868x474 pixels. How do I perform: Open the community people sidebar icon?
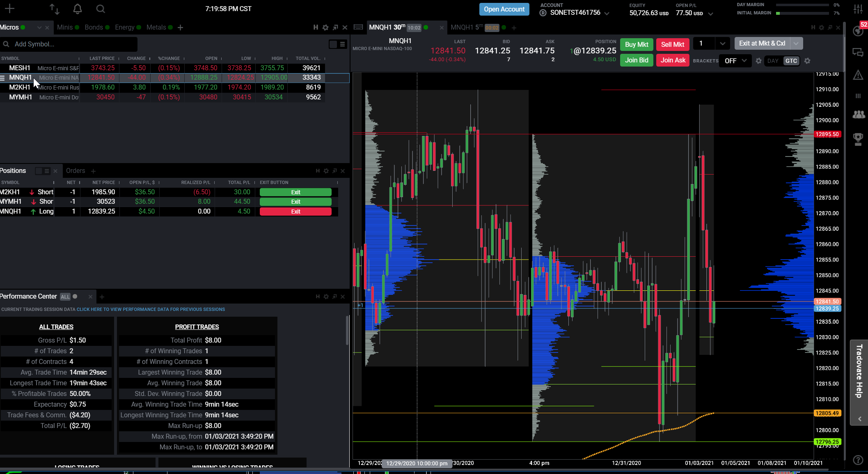tap(858, 115)
